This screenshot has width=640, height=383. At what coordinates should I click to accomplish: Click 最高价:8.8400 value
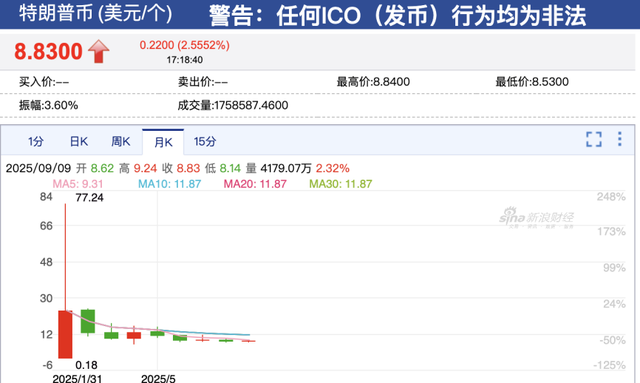[373, 82]
